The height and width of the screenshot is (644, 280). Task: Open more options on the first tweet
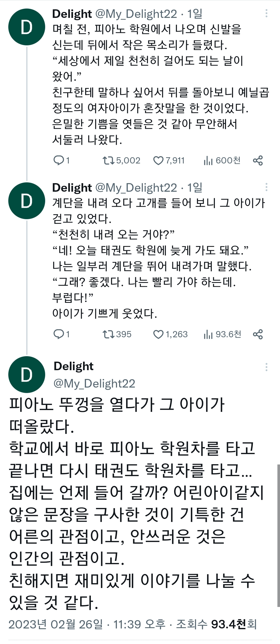[266, 14]
